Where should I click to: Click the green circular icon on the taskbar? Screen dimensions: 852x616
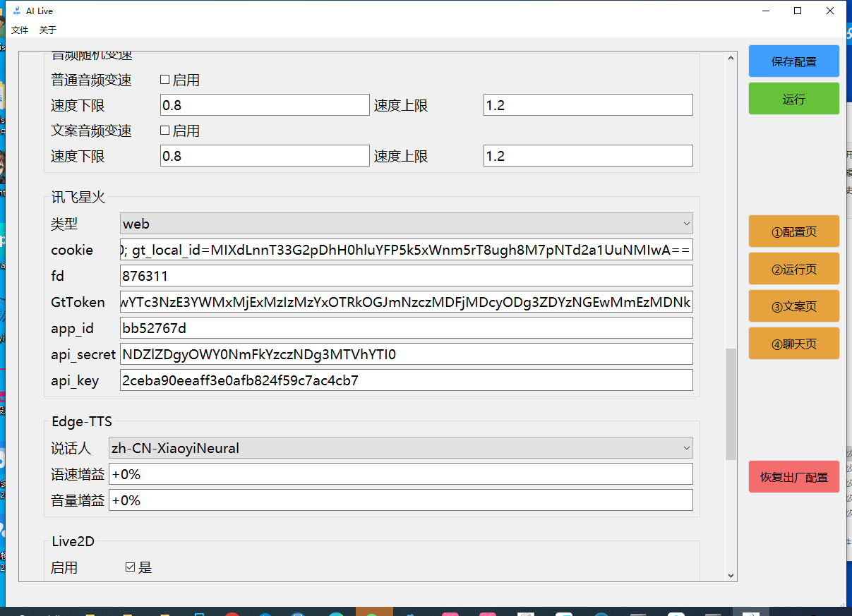pyautogui.click(x=374, y=612)
